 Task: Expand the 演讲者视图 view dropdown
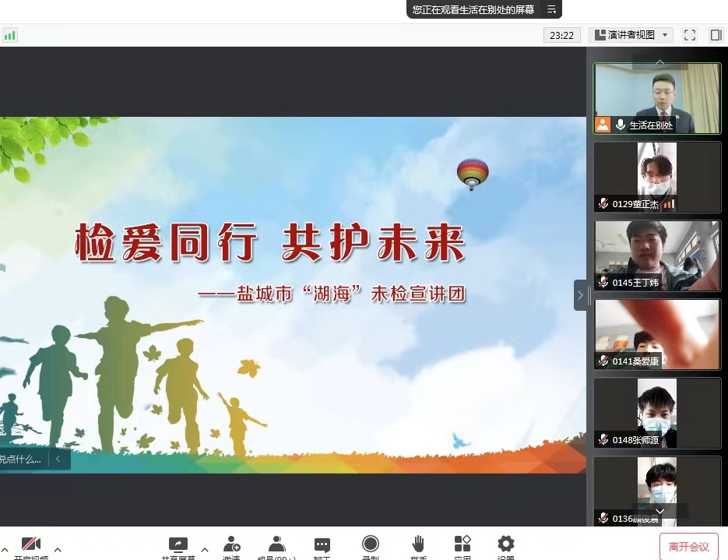pos(665,35)
